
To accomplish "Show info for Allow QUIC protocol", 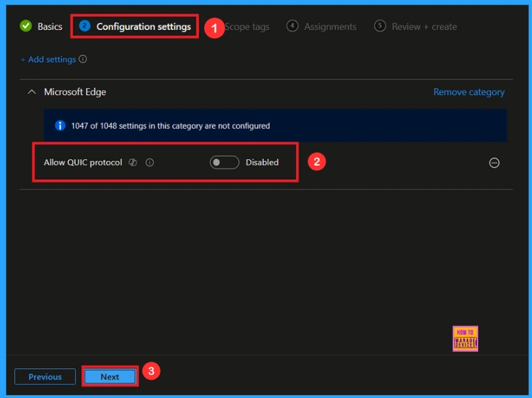I will [150, 163].
